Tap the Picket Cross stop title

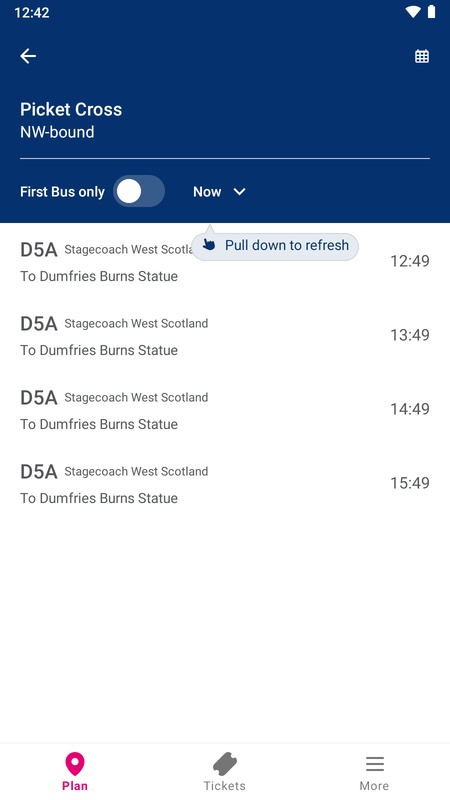click(71, 109)
